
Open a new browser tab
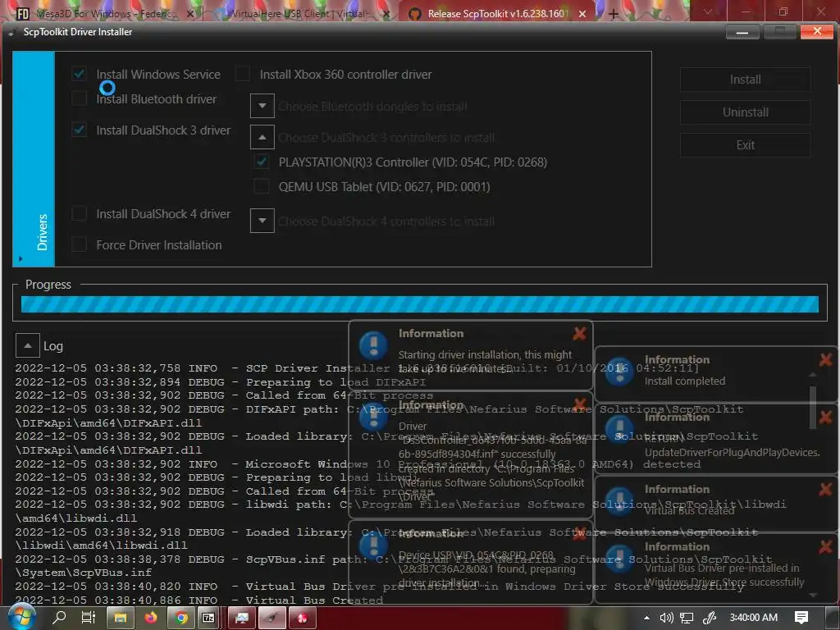[x=614, y=13]
